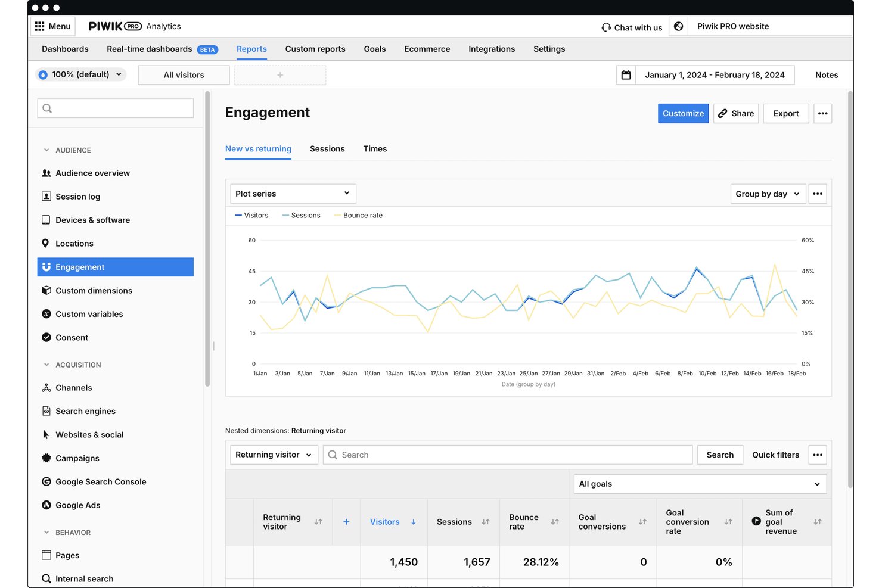This screenshot has width=882, height=588.
Task: Open the calendar date picker icon
Action: click(626, 75)
